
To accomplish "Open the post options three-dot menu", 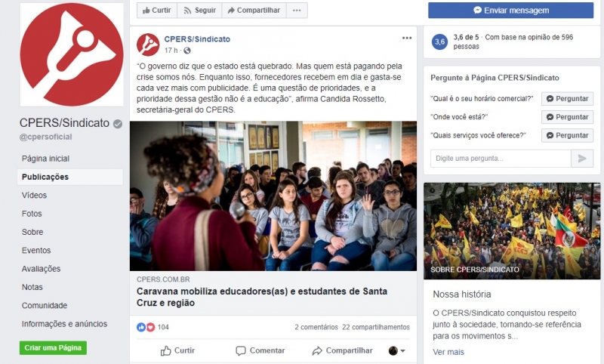I will click(x=407, y=38).
